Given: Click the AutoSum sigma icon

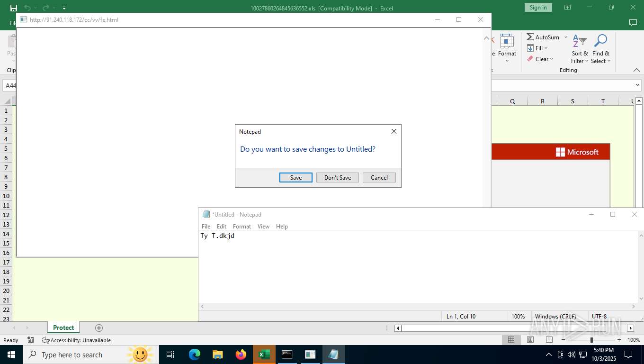Looking at the screenshot, I should click(x=530, y=37).
